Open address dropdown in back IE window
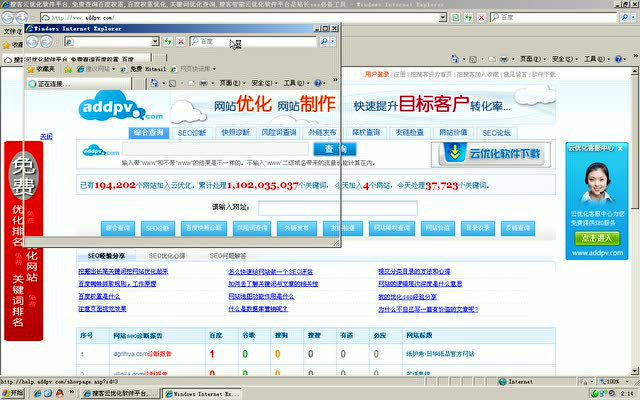This screenshot has width=640, height=400. coord(443,18)
